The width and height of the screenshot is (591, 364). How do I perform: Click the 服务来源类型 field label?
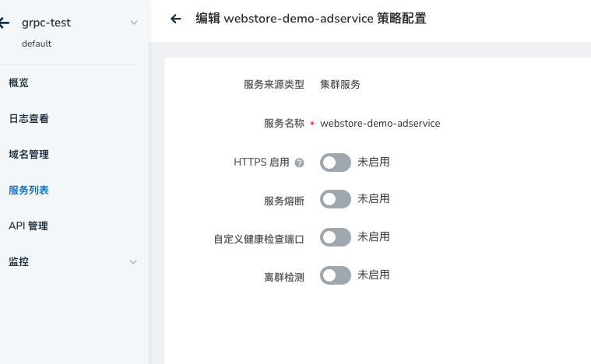point(273,85)
